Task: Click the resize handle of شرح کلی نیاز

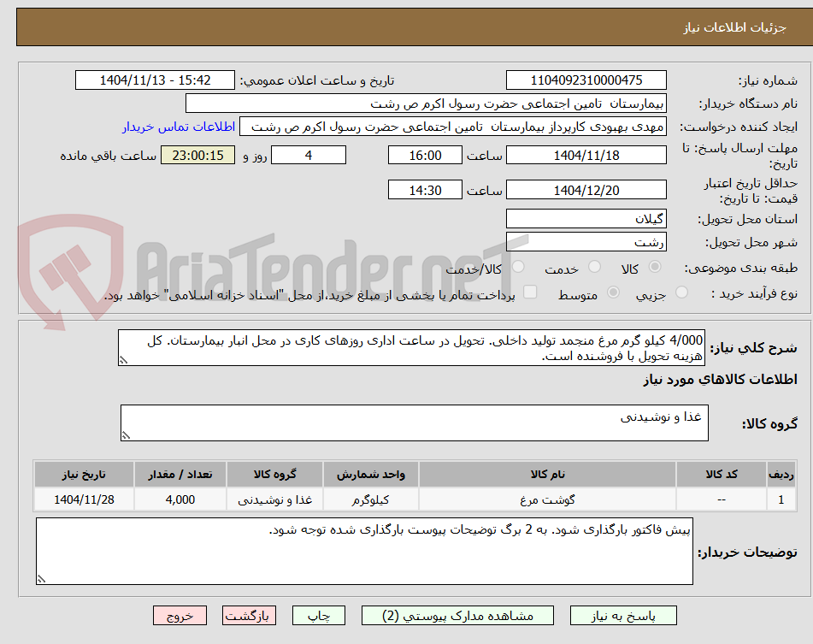Action: [x=123, y=360]
